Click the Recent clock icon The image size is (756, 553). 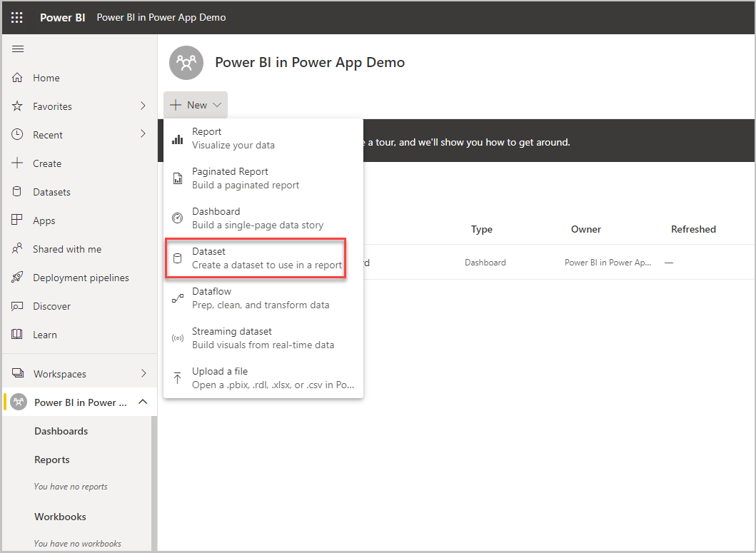(17, 135)
